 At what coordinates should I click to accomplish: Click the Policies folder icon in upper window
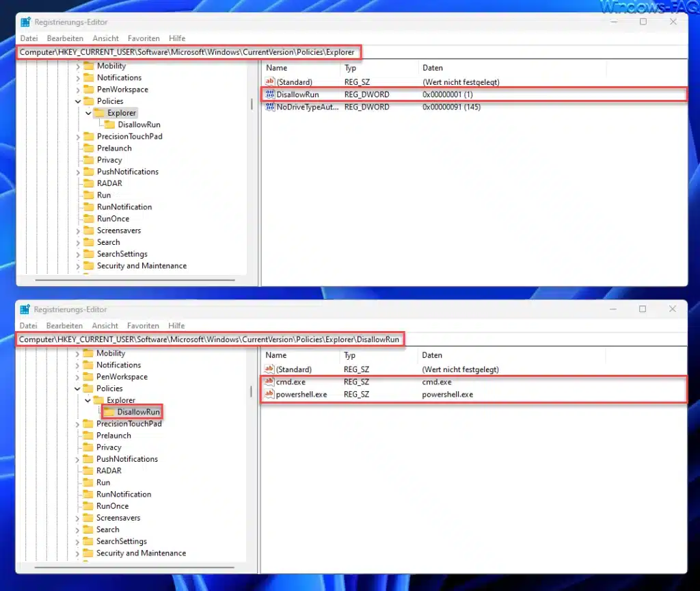[x=89, y=101]
